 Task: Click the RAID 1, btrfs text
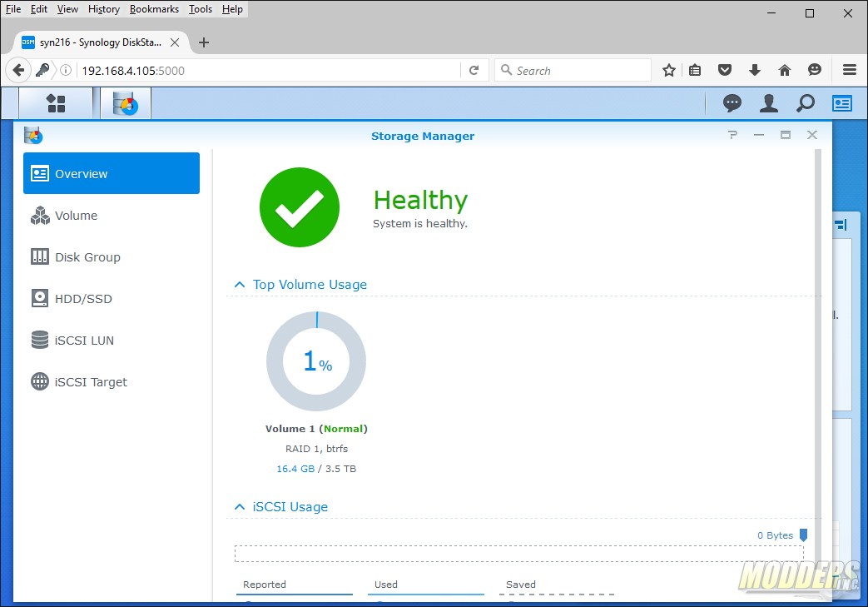click(316, 449)
